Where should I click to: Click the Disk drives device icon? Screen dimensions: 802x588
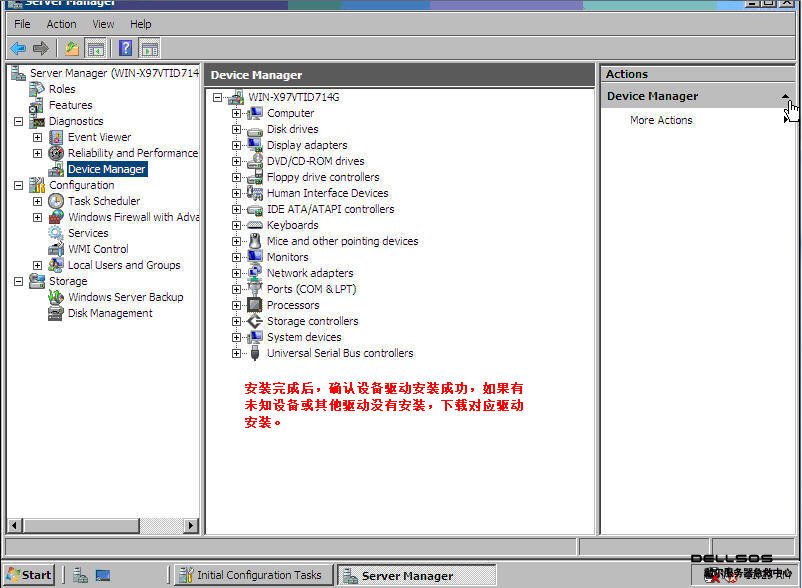pyautogui.click(x=255, y=129)
